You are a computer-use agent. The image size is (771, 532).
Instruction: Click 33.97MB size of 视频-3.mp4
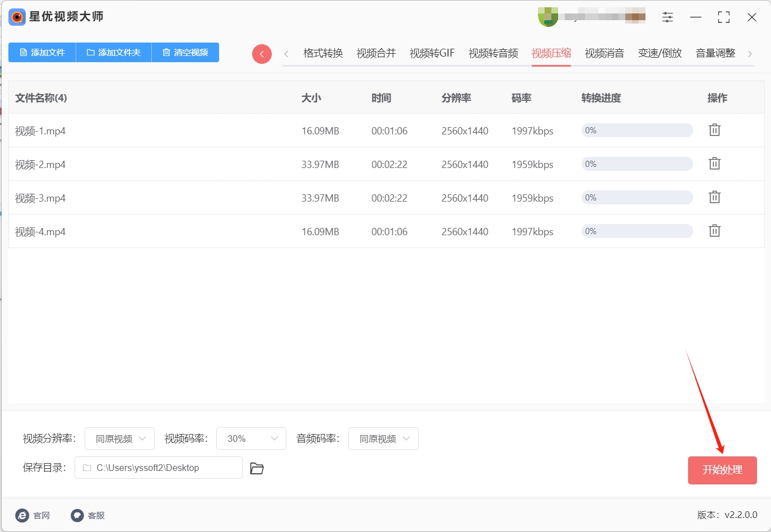coord(321,198)
